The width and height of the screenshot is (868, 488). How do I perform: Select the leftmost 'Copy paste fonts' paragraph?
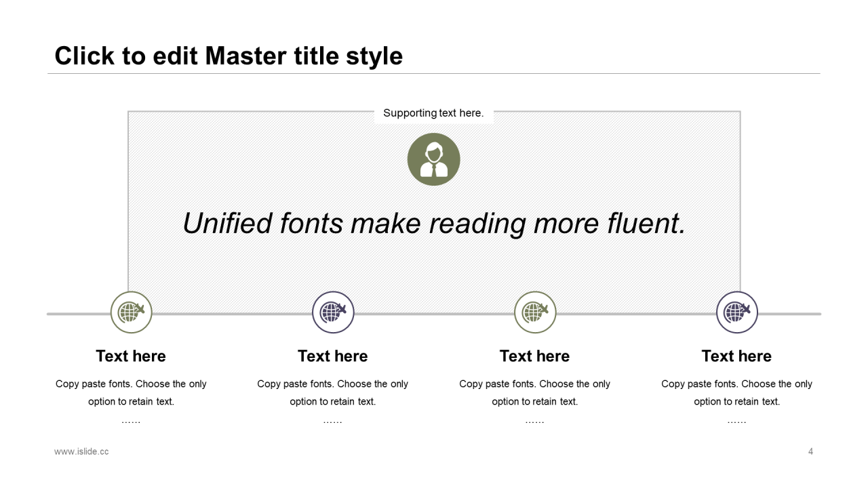pyautogui.click(x=131, y=392)
